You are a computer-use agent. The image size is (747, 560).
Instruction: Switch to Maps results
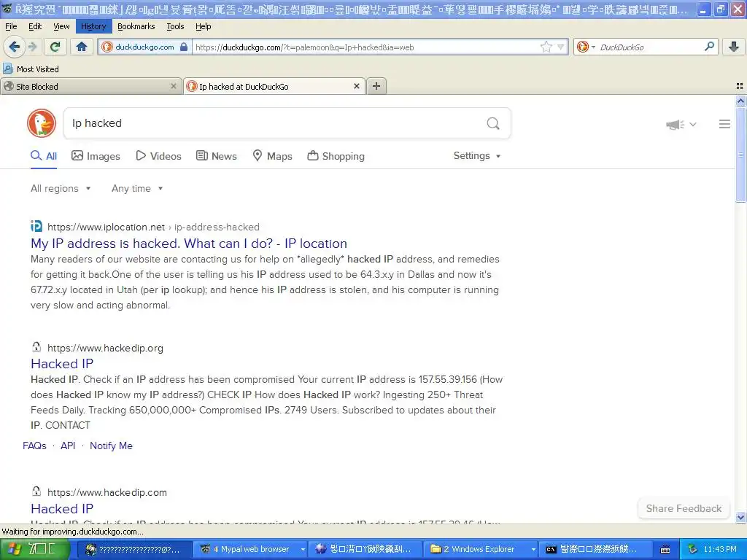click(x=273, y=156)
